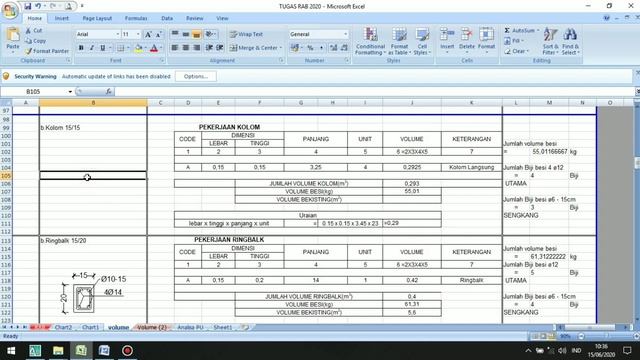
Task: Decrease font size with Shrink Font
Action: [158, 34]
